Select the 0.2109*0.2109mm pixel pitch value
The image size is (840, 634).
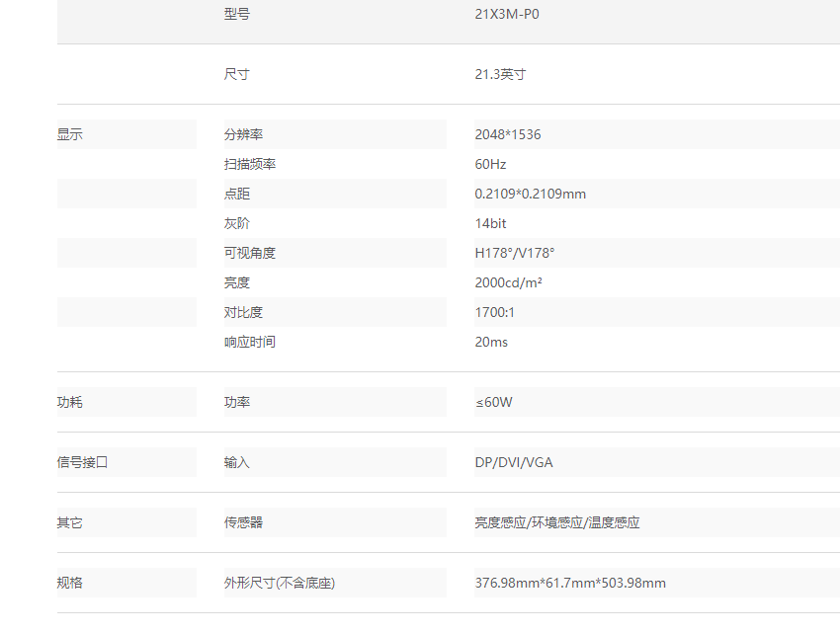(x=531, y=194)
